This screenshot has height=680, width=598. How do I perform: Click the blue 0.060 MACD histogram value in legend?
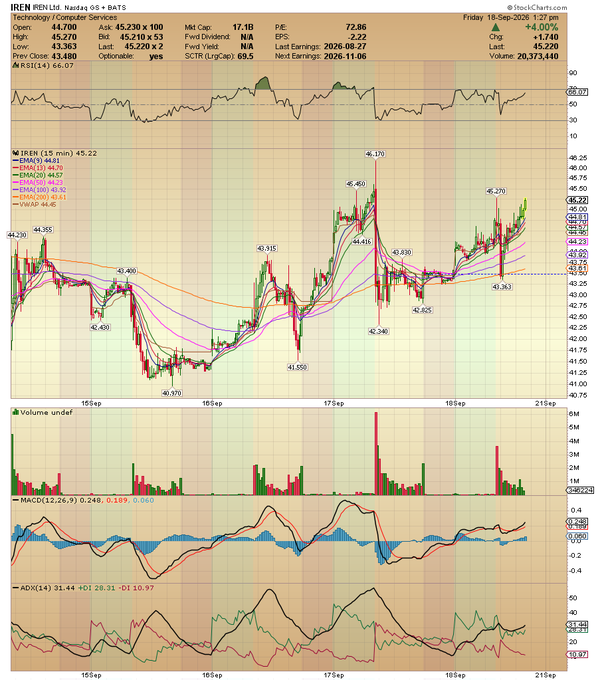144,500
